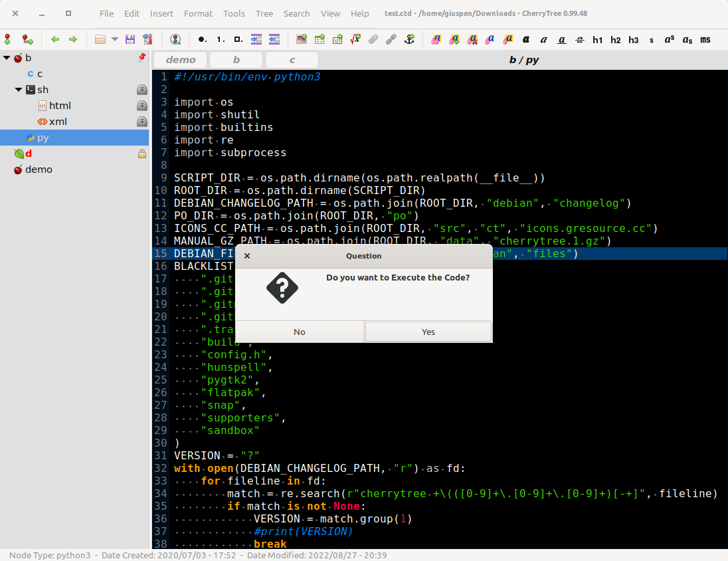This screenshot has height=561, width=728.
Task: Add a new node with the cherry icon
Action: [x=8, y=40]
